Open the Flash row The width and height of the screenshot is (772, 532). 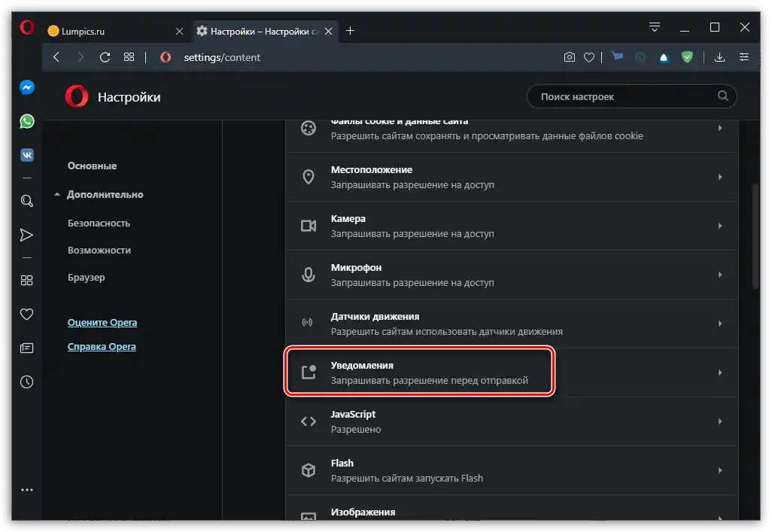coord(512,470)
